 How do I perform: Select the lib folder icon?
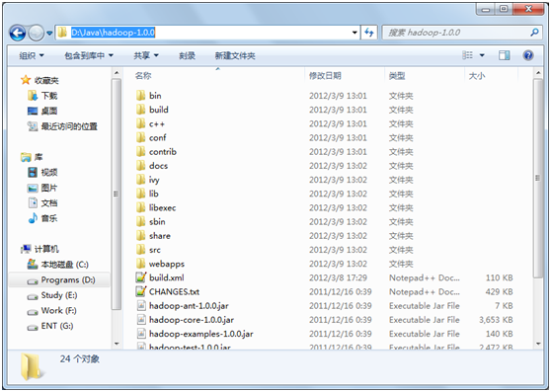(140, 194)
